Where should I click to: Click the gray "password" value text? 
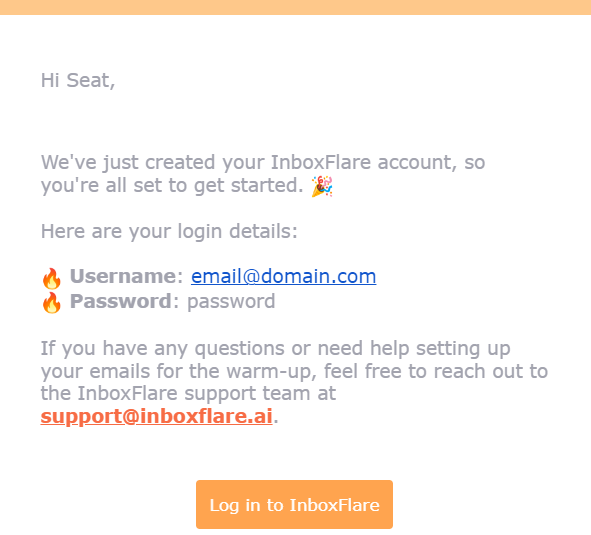(x=231, y=302)
